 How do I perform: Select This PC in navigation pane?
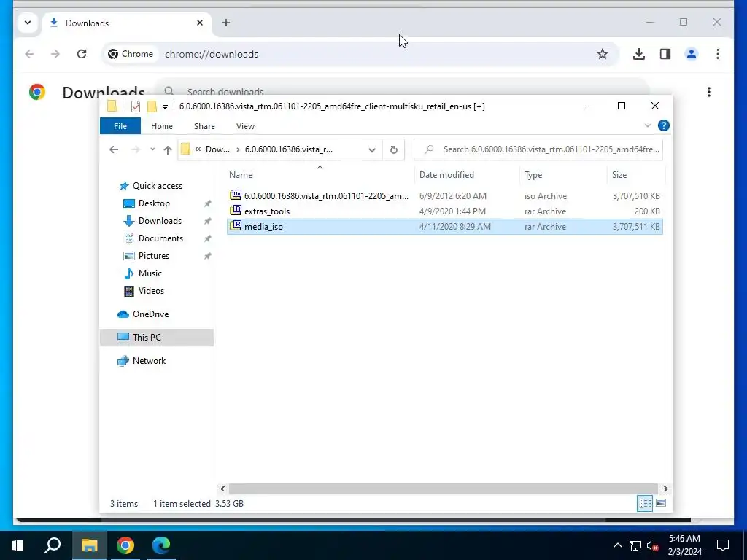[x=156, y=337]
